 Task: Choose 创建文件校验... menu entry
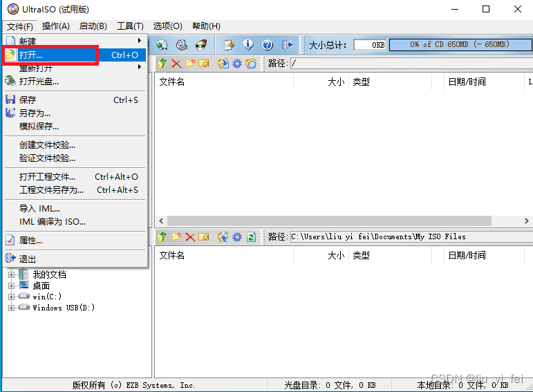[x=75, y=145]
